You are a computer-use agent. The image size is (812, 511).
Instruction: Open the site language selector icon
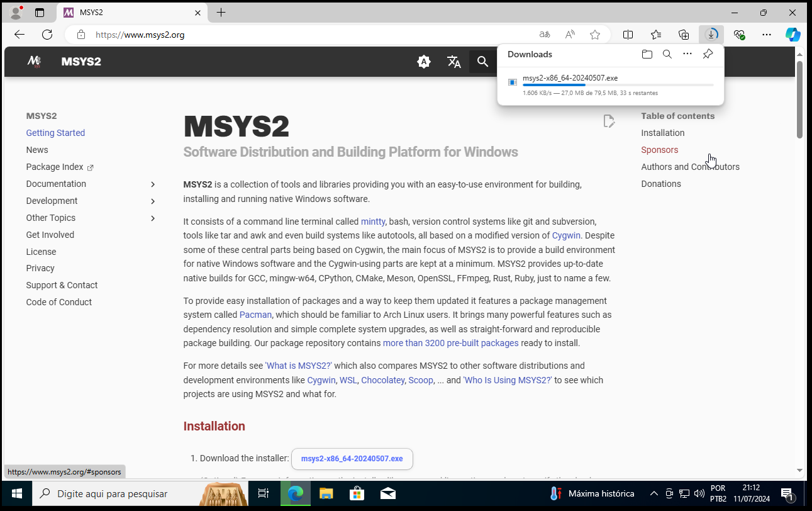[453, 62]
